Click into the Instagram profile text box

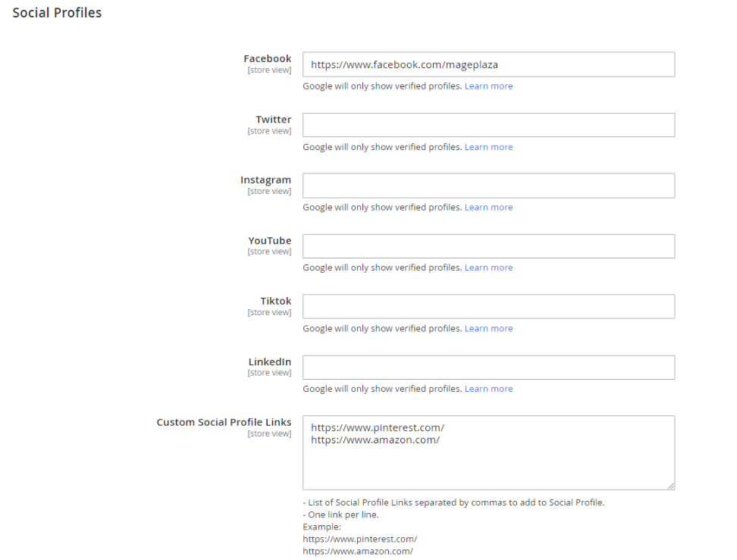coord(488,186)
